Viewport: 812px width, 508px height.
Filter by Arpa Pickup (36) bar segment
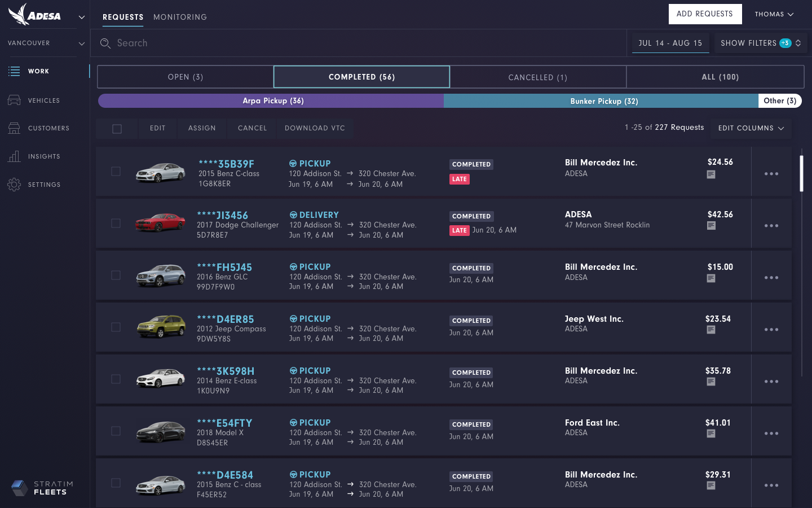click(271, 100)
